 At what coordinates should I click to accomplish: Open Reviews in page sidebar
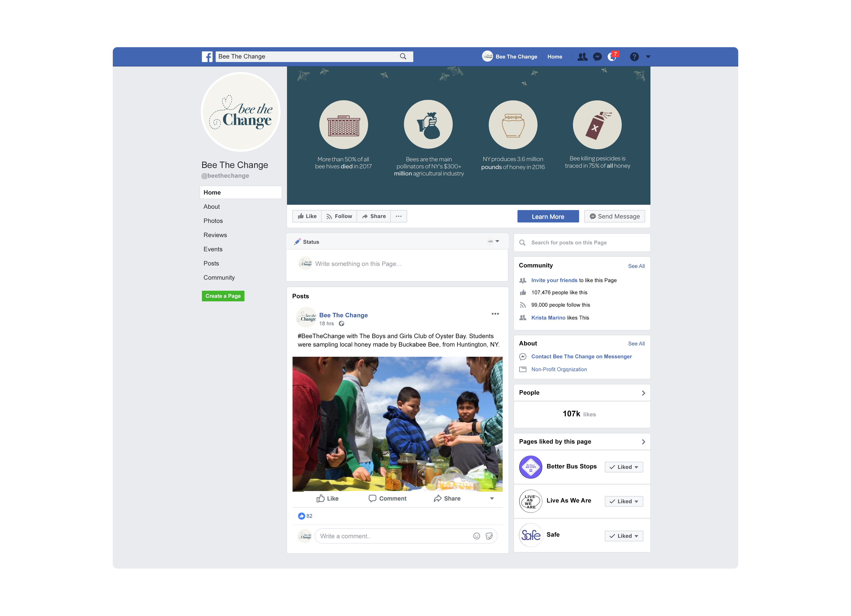click(215, 235)
